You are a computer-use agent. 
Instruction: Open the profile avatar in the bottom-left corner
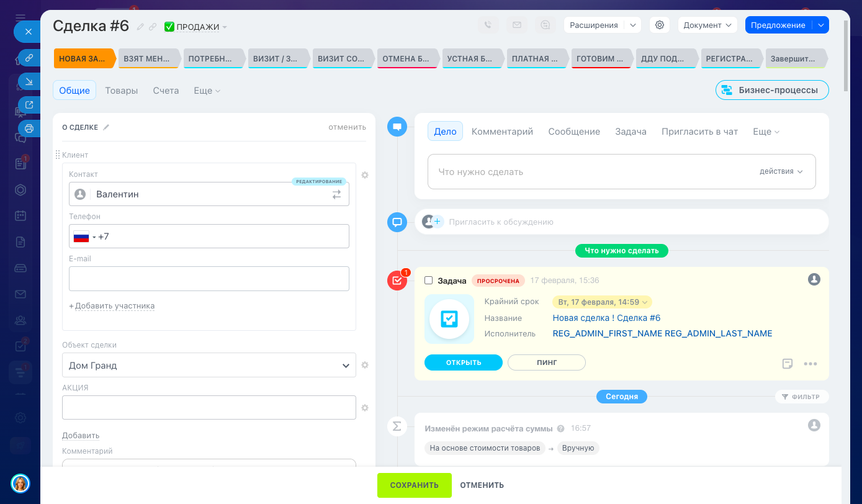tap(20, 483)
